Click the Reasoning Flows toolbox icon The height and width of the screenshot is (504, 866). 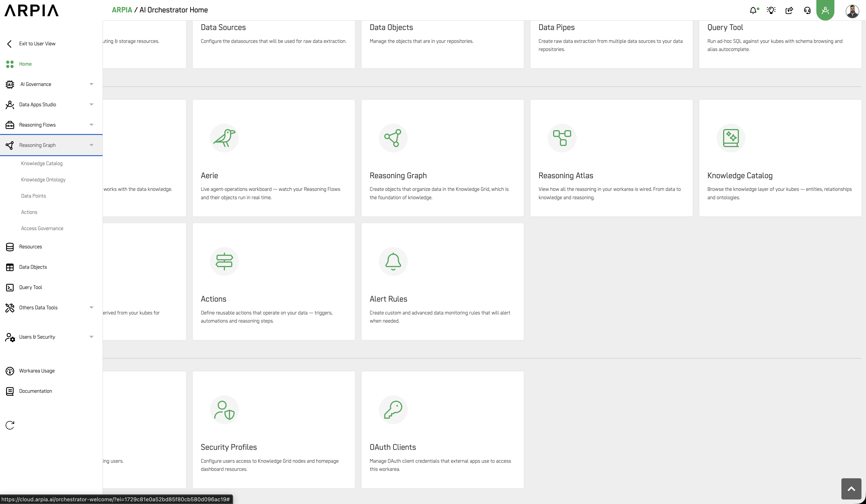point(10,125)
